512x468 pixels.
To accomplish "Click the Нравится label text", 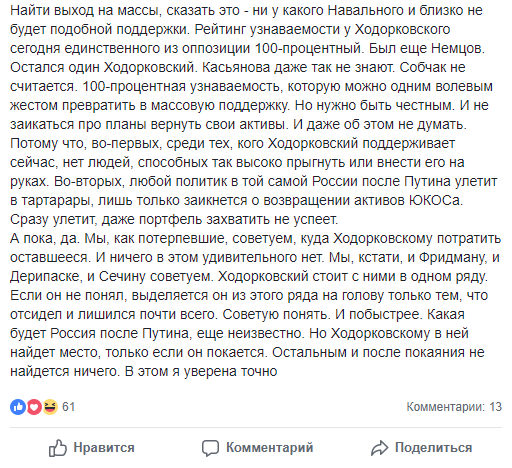I will 104,448.
